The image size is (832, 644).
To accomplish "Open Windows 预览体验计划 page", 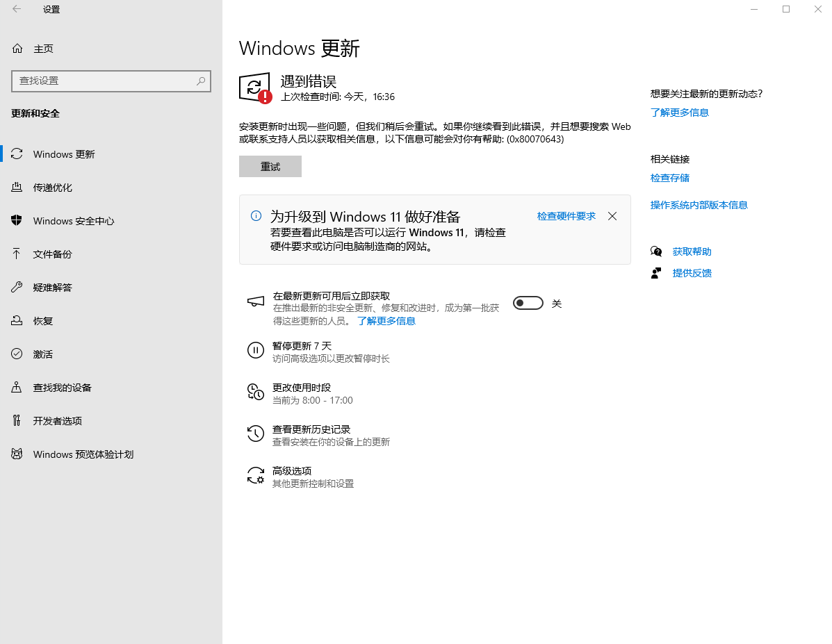I will click(x=111, y=454).
